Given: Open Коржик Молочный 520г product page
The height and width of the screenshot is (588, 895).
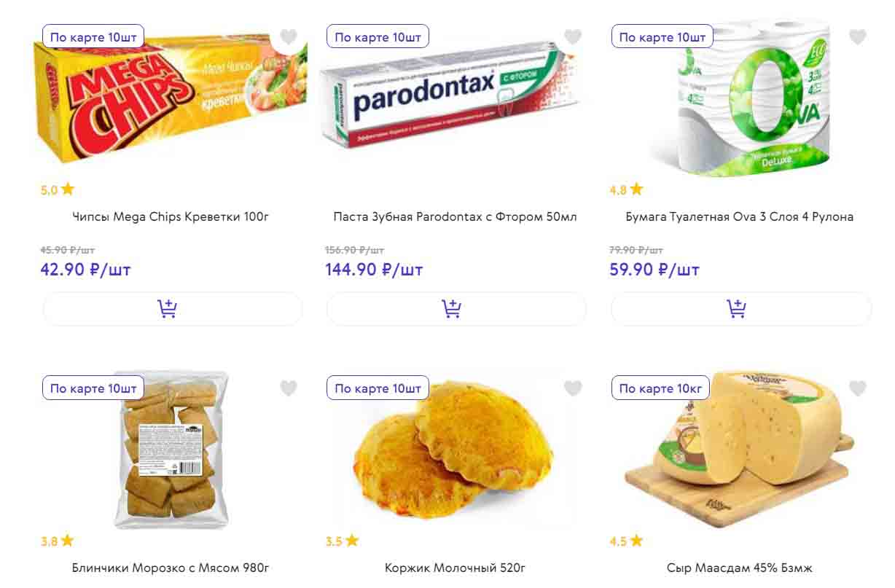Looking at the screenshot, I should click(x=456, y=568).
